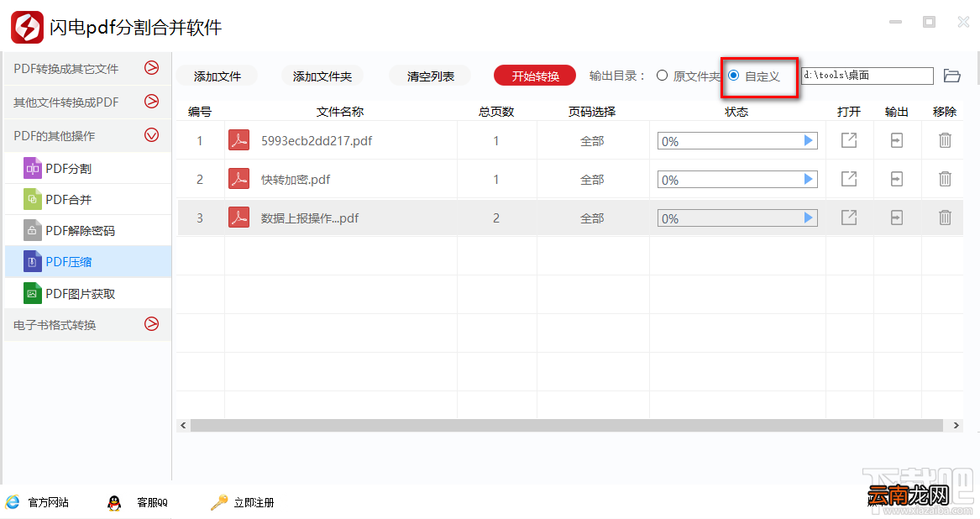The image size is (980, 519).
Task: Click 状态 column header
Action: [736, 112]
